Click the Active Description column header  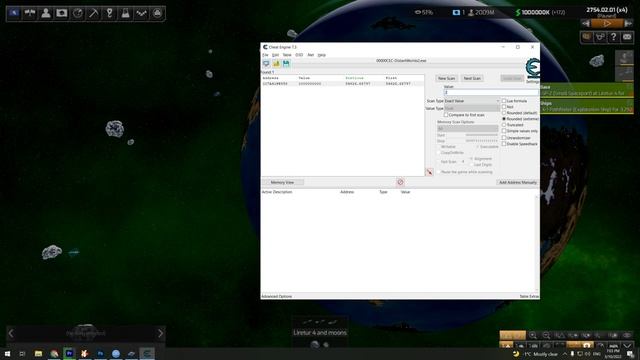(277, 192)
